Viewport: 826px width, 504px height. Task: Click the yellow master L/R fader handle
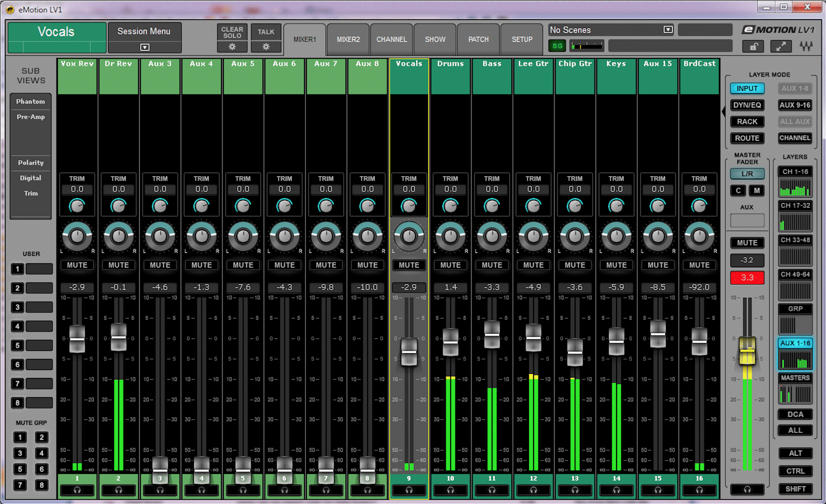747,351
